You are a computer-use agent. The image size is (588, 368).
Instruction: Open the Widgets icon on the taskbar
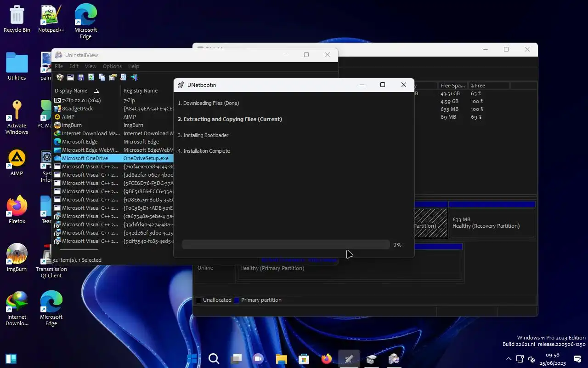(11, 359)
